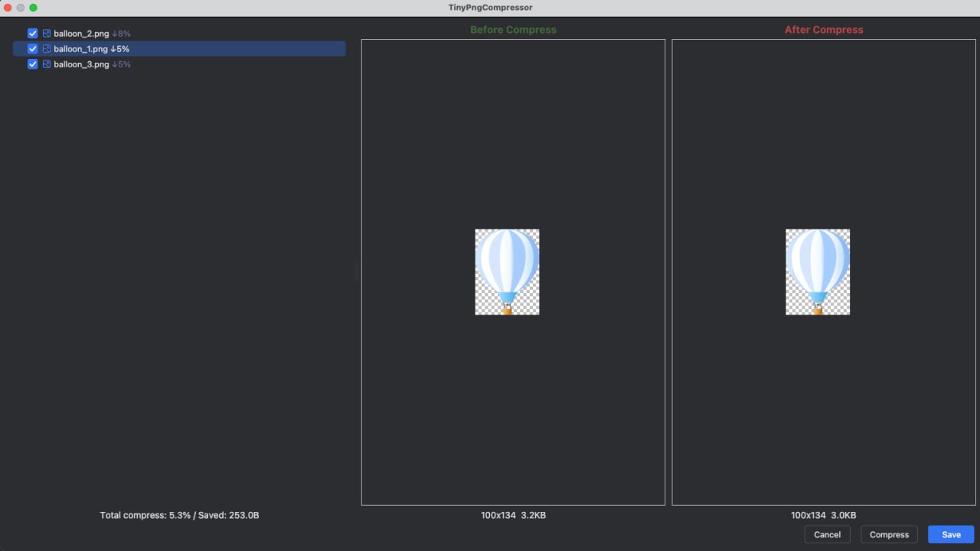Image resolution: width=980 pixels, height=551 pixels.
Task: Click the Total compress summary text
Action: pyautogui.click(x=179, y=516)
